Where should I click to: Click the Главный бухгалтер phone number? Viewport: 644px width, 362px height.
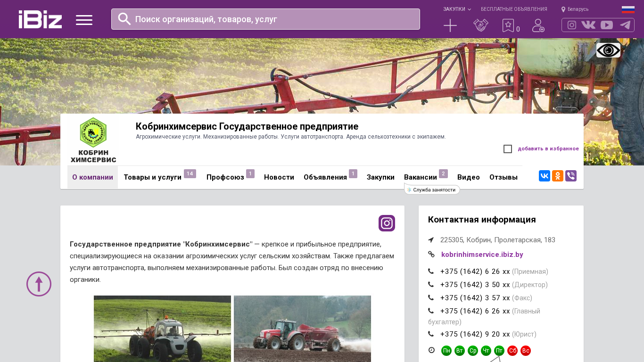point(475,311)
